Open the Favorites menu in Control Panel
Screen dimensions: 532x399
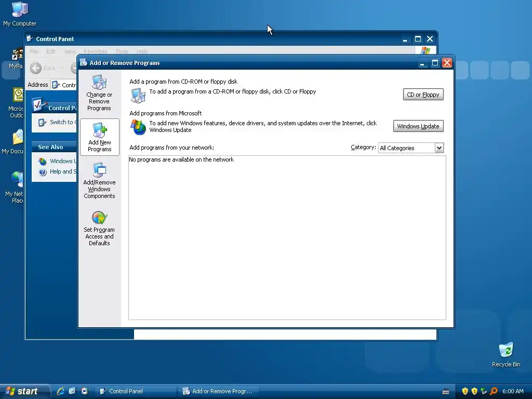pos(96,51)
